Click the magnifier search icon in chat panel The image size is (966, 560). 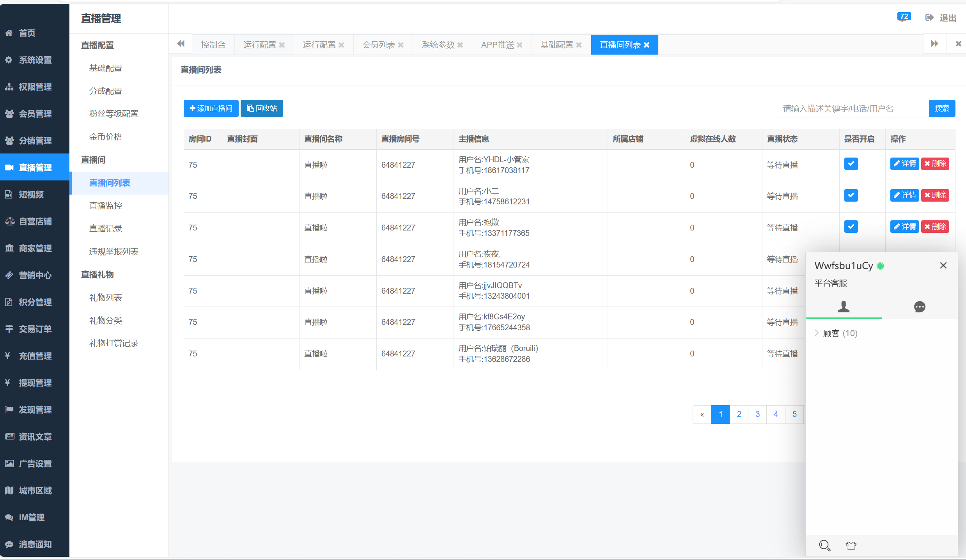824,545
